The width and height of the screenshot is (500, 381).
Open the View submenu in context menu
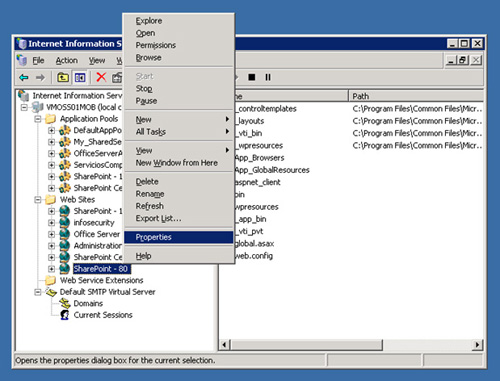179,151
